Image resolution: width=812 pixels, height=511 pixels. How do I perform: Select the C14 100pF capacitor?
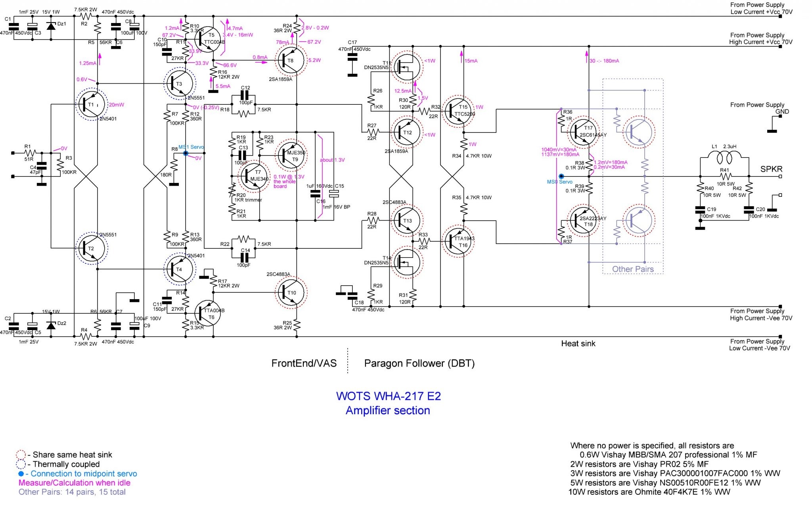tap(243, 257)
